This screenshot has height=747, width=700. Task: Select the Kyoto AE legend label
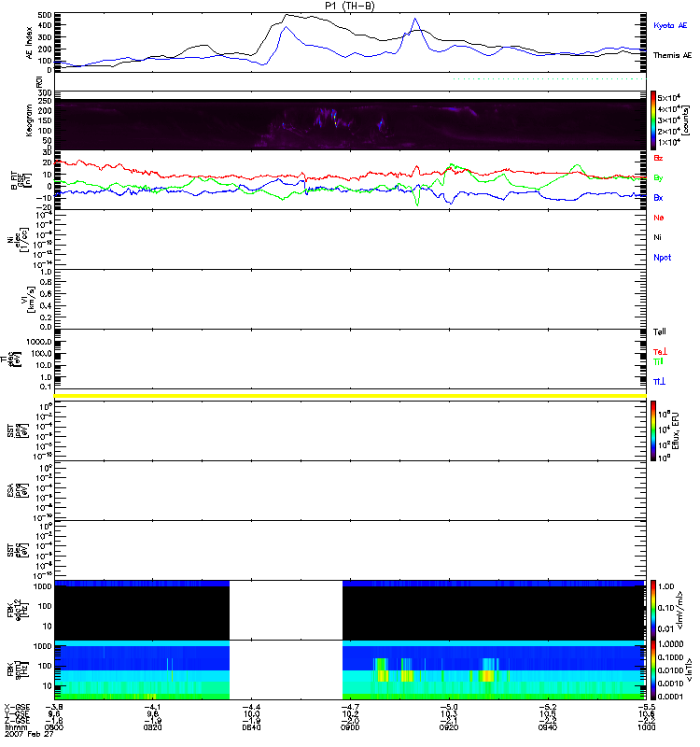pyautogui.click(x=670, y=25)
